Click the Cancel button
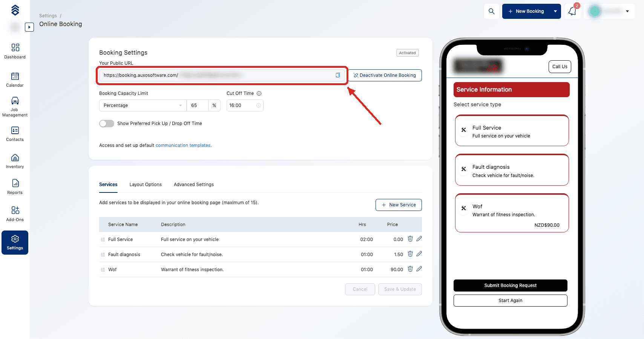The height and width of the screenshot is (339, 644). tap(360, 289)
